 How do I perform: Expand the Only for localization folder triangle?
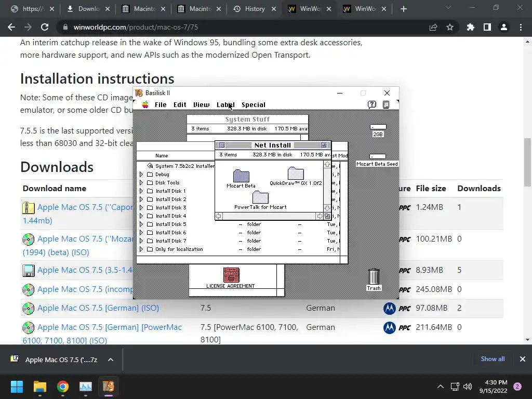141,249
